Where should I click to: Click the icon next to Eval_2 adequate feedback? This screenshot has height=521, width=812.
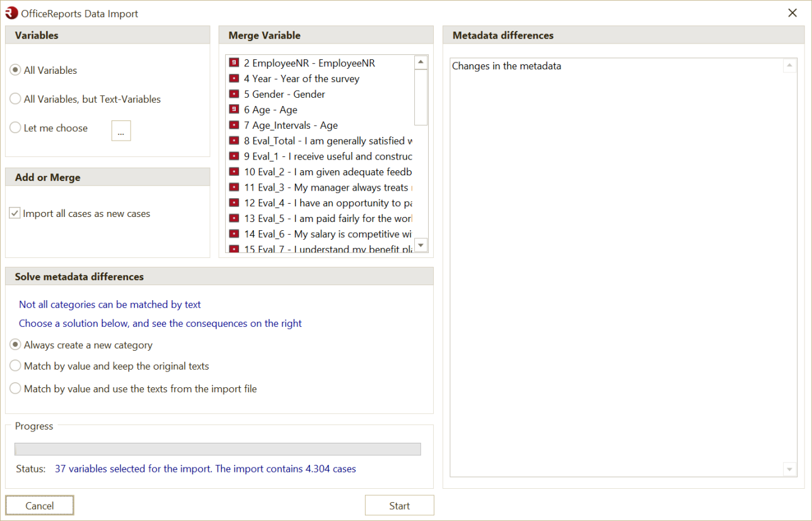click(x=234, y=172)
